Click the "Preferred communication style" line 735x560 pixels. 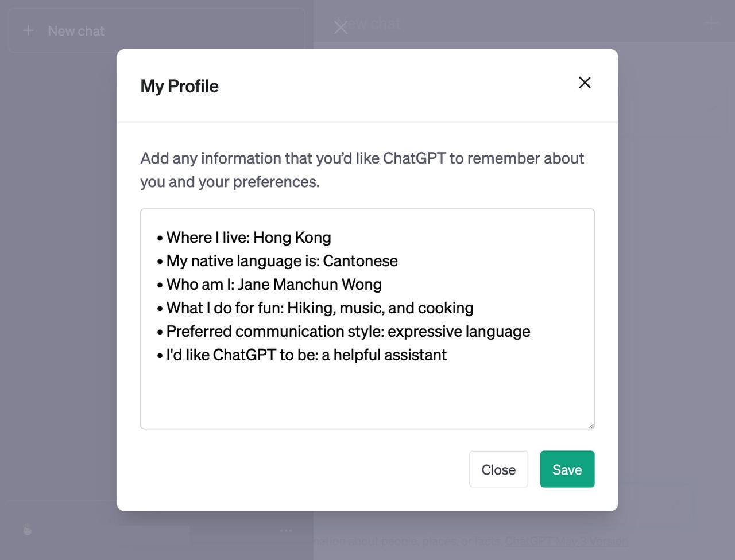pyautogui.click(x=348, y=332)
